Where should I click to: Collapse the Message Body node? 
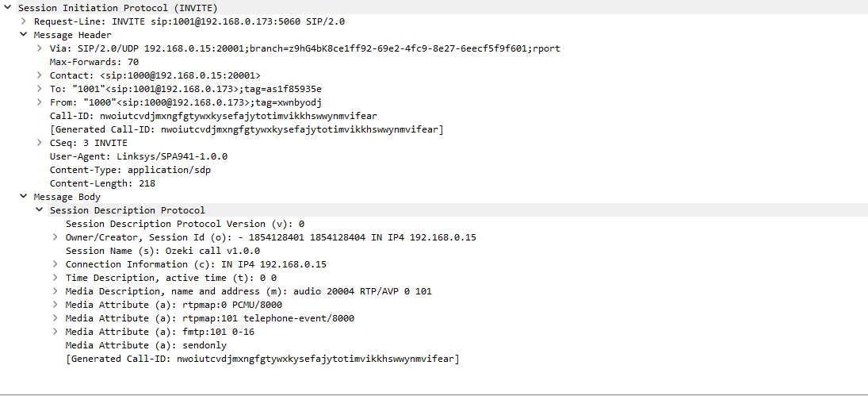pyautogui.click(x=24, y=197)
